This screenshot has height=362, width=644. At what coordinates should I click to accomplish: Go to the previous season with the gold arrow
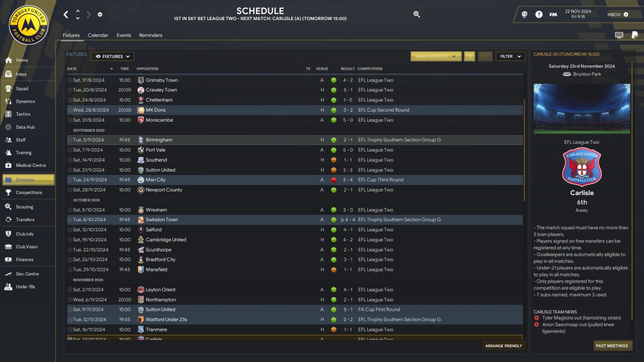(x=469, y=56)
